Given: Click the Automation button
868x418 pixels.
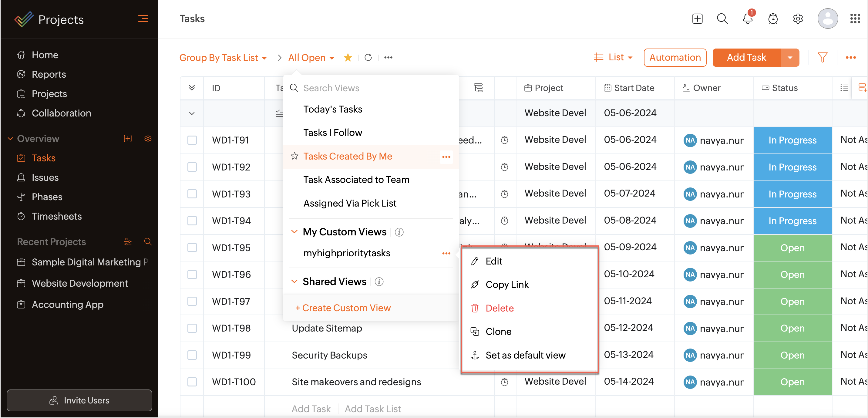Looking at the screenshot, I should 675,58.
